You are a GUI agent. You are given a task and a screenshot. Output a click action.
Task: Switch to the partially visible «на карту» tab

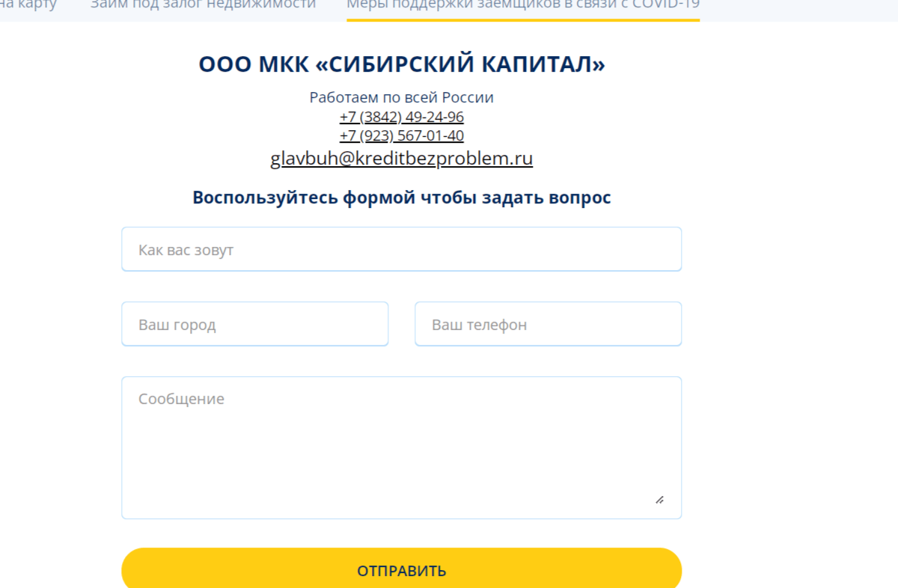click(28, 4)
